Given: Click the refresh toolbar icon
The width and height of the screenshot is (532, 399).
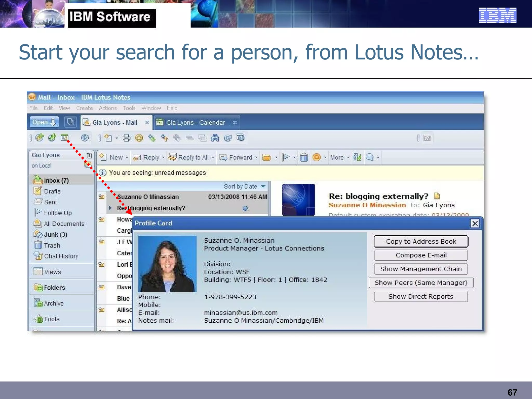Looking at the screenshot, I should (228, 138).
